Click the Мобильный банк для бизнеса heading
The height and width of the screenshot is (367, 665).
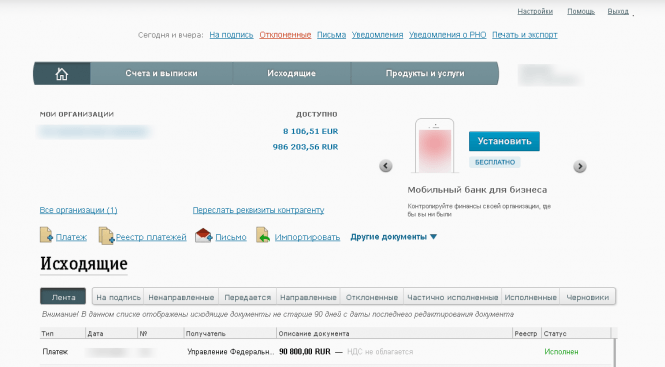pos(477,190)
